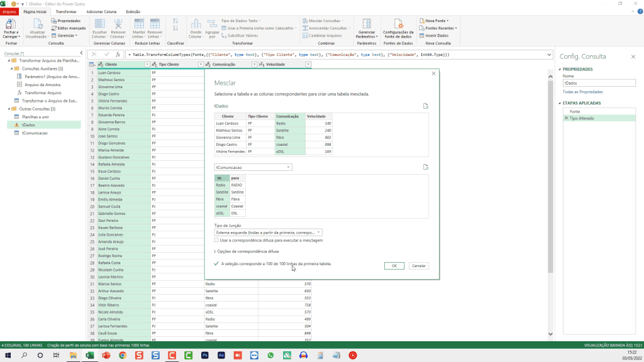Open the Tipo de Junção dropdown
The image size is (644, 362).
[268, 233]
